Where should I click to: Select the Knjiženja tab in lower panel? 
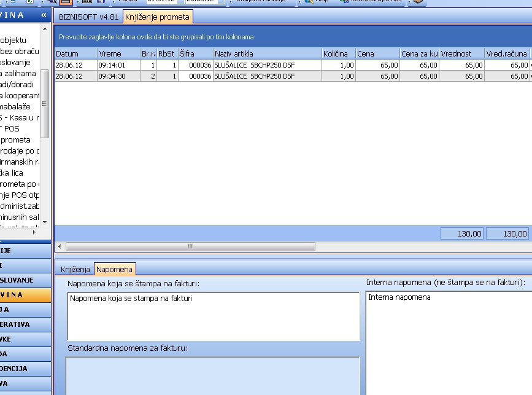click(75, 269)
